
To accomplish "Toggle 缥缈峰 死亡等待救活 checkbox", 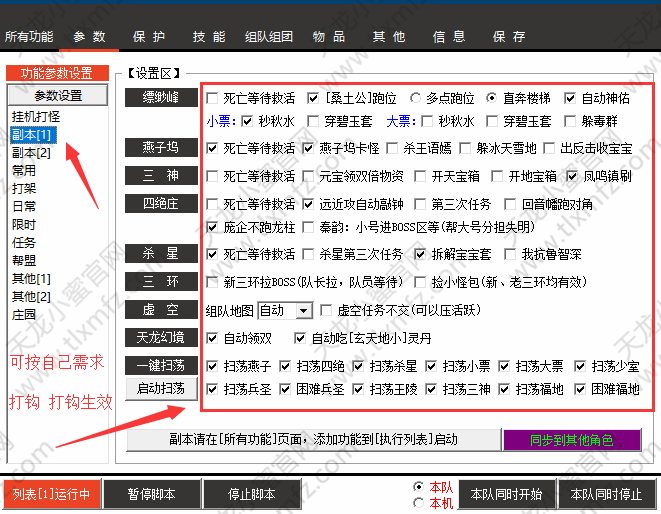I will coord(212,99).
